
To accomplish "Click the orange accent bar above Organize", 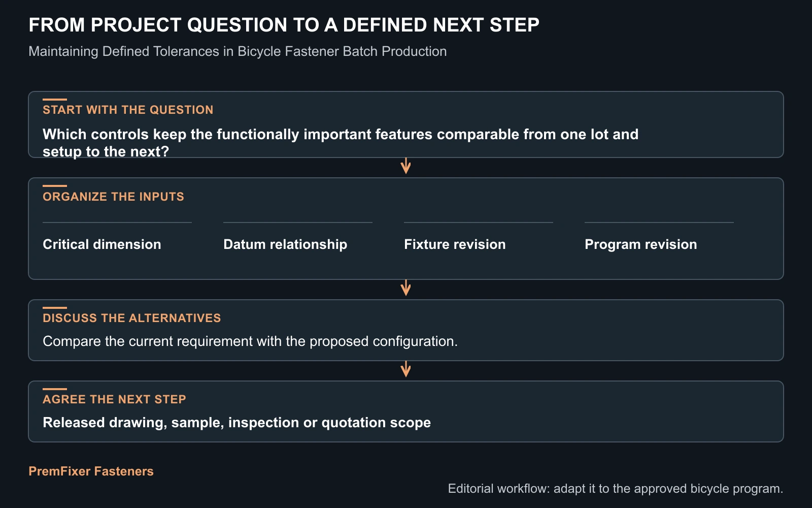I will click(55, 186).
